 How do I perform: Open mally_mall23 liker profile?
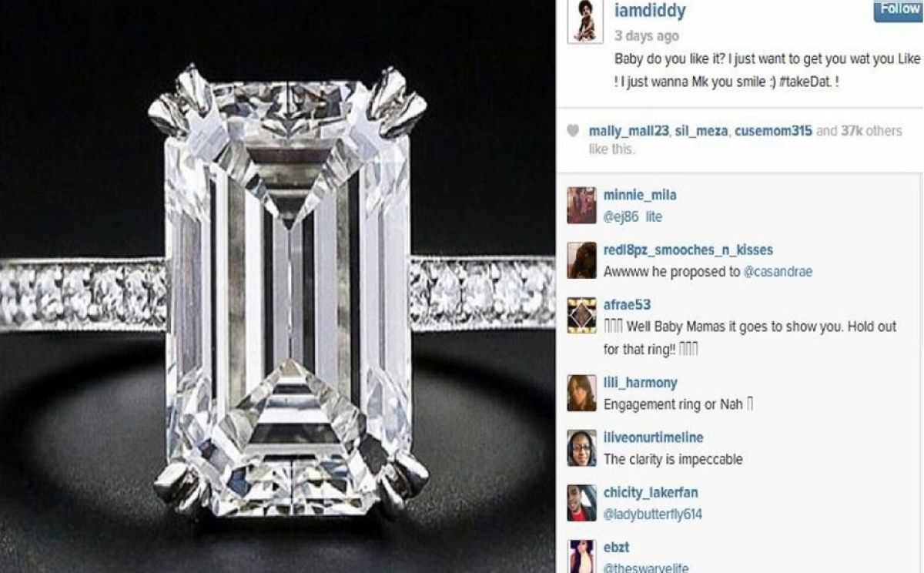pos(628,131)
